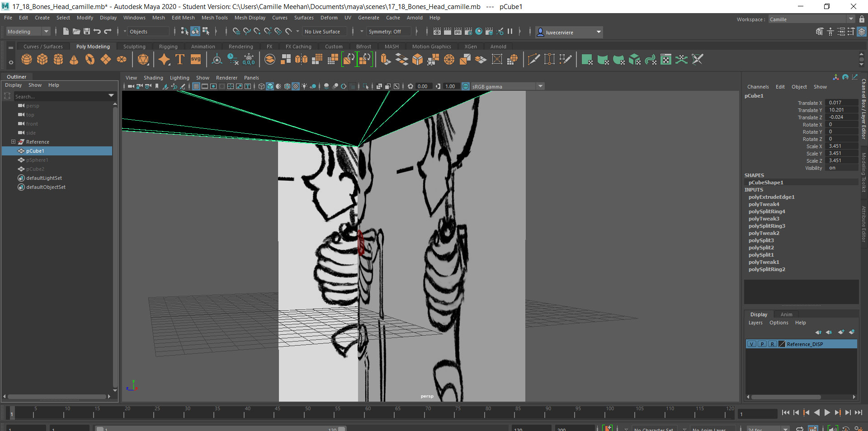
Task: Click the SVG import shelf icon
Action: point(196,59)
